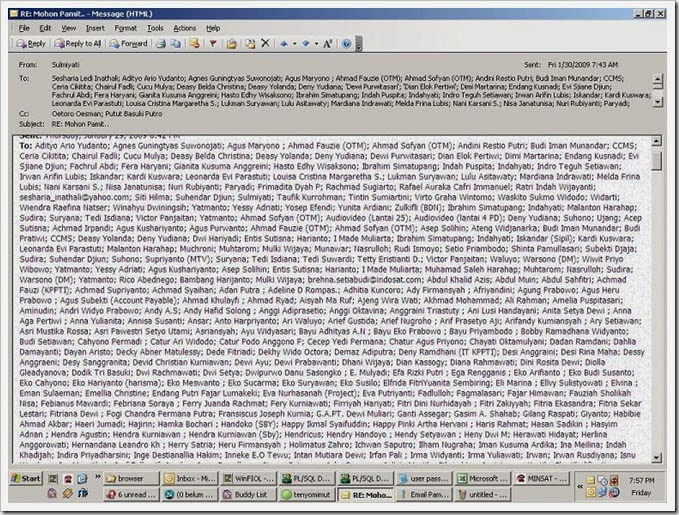Switch to WinFIOL taskbar button

[249, 478]
